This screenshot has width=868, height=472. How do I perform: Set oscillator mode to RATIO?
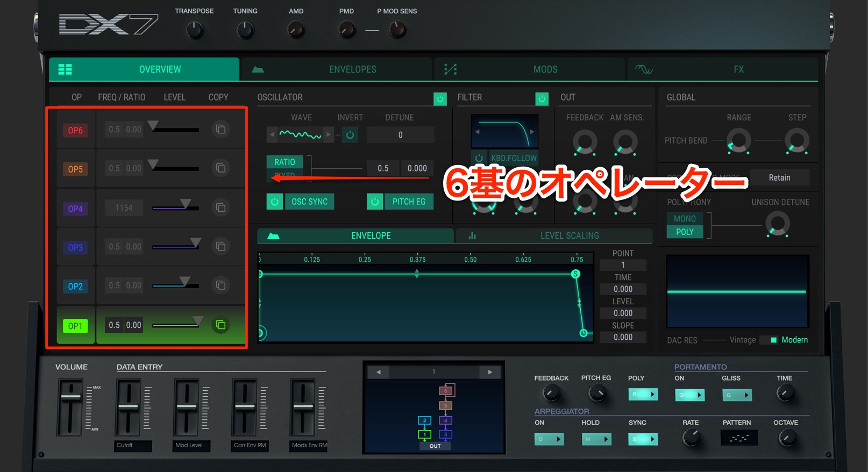[284, 162]
